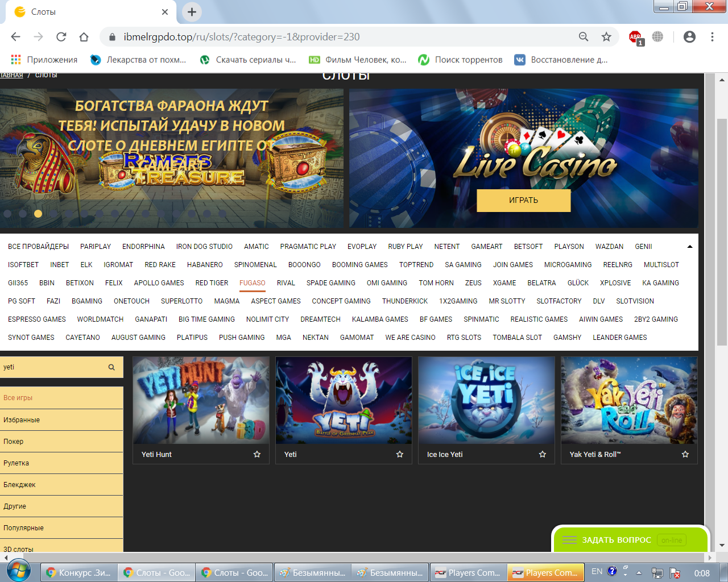Click the ИГРАТЬ button on Live Casino banner

point(523,201)
